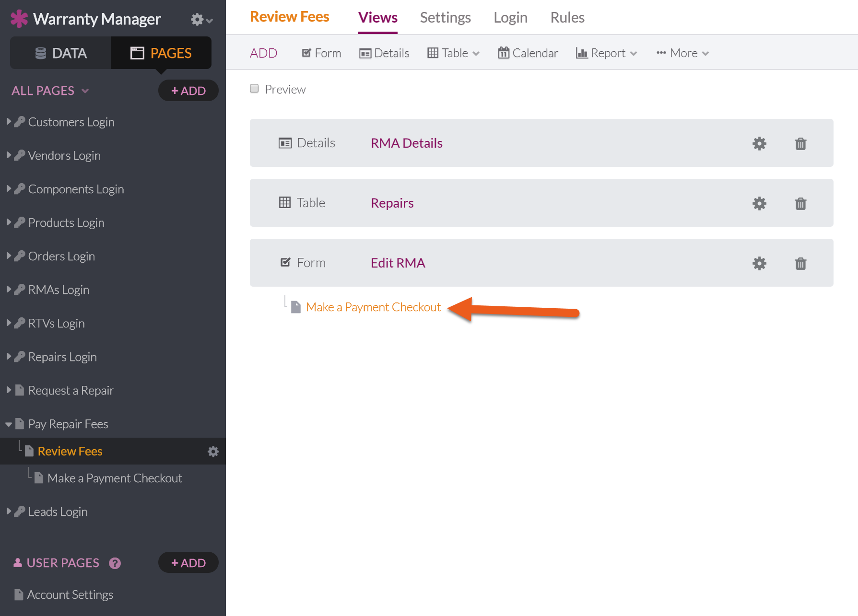Switch to the Rules tab

[x=567, y=18]
